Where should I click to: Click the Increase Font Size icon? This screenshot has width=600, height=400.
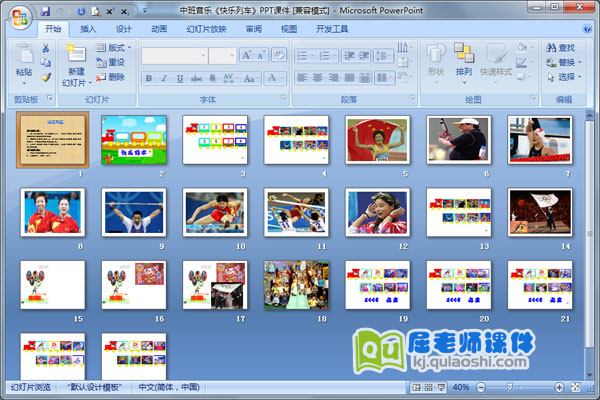(246, 56)
